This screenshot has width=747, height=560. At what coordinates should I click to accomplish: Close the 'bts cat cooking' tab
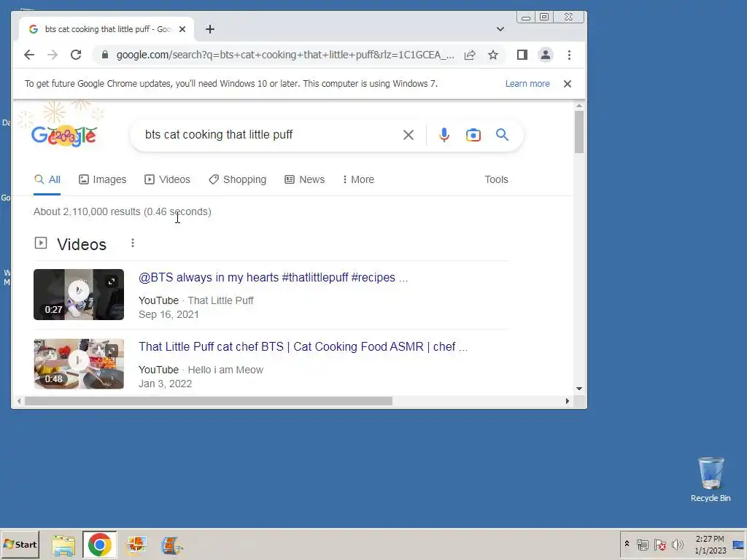tap(182, 29)
